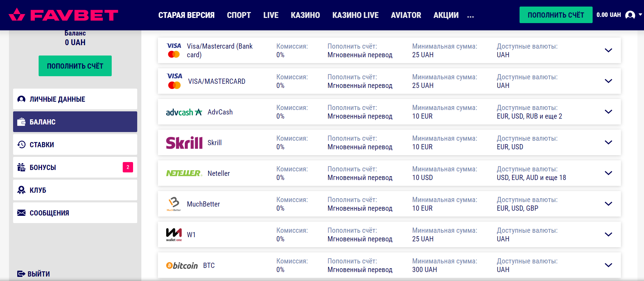Click the 300 UAH minimum amount for BTC
The image size is (644, 281).
[424, 270]
